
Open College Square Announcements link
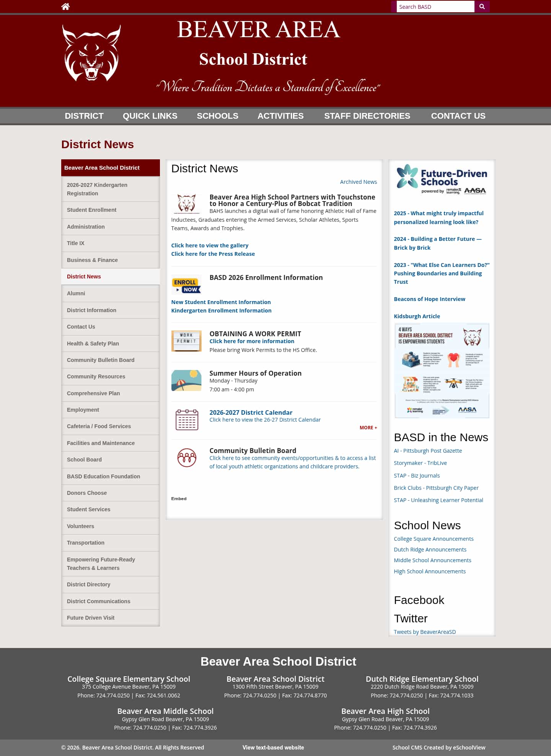pyautogui.click(x=434, y=539)
